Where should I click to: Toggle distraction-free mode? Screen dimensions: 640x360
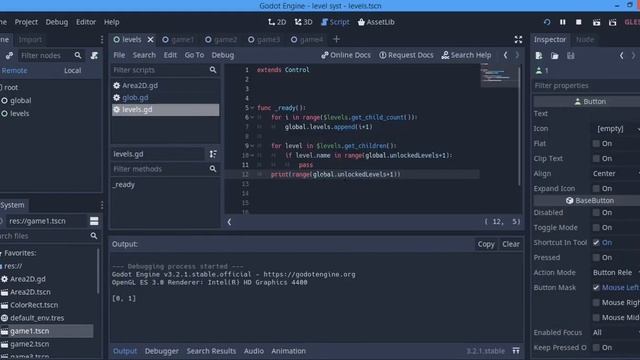[x=518, y=39]
